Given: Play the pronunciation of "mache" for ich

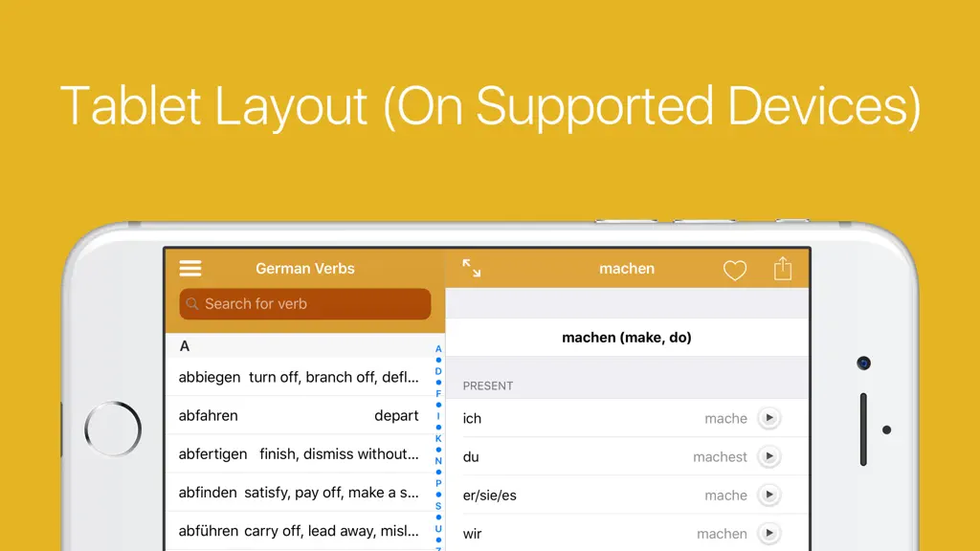Looking at the screenshot, I should point(769,418).
